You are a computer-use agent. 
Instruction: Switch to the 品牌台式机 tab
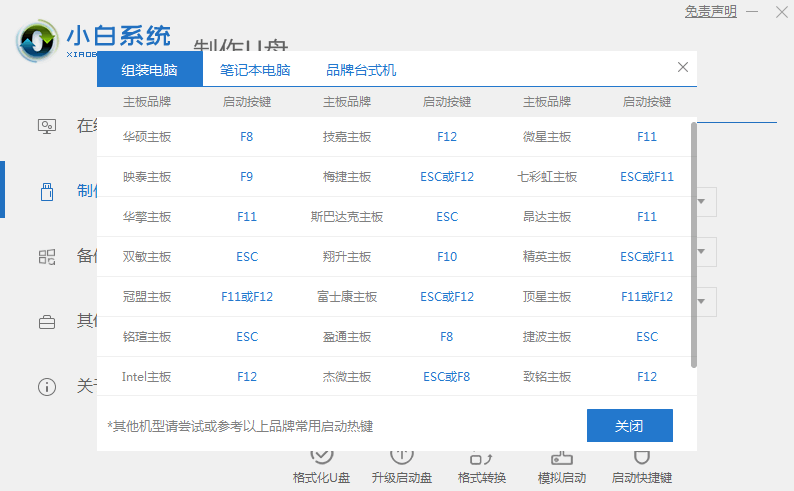[361, 70]
